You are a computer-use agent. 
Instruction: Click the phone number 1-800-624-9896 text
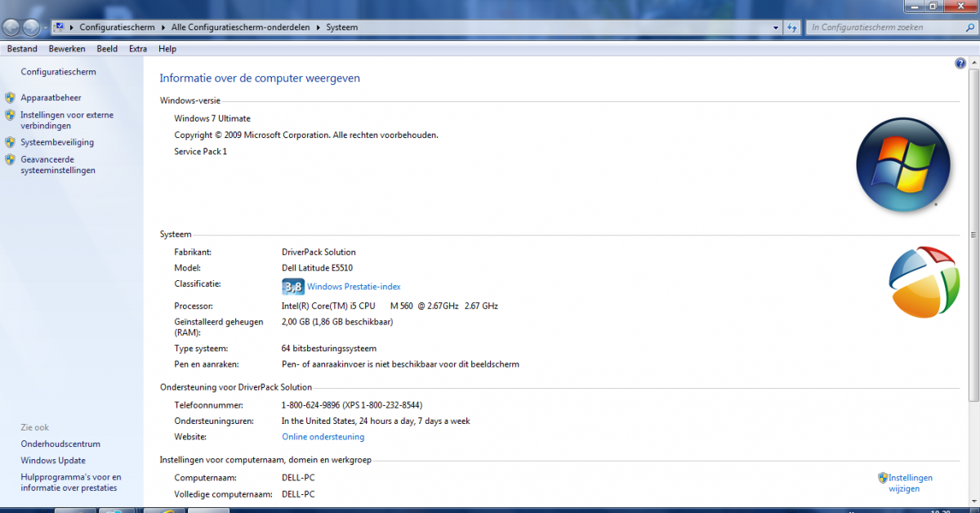pyautogui.click(x=352, y=405)
